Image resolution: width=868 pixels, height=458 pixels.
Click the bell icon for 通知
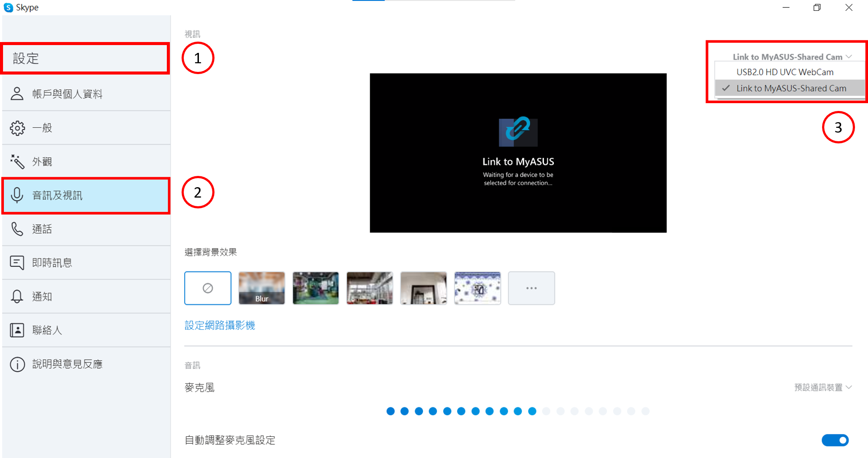(x=17, y=296)
